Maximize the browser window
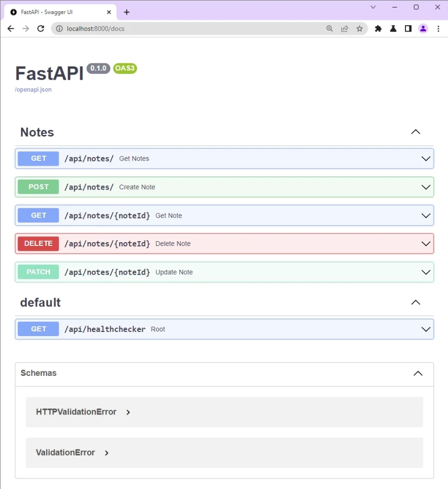The height and width of the screenshot is (489, 448). (416, 7)
